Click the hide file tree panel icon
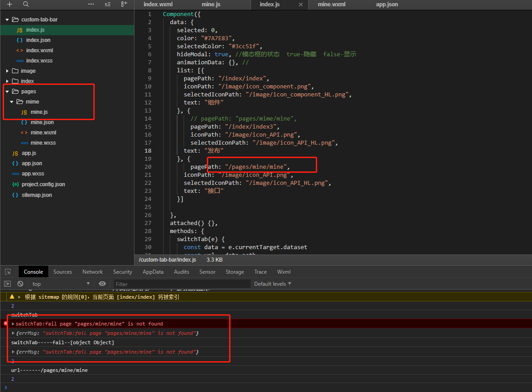 pyautogui.click(x=124, y=4)
